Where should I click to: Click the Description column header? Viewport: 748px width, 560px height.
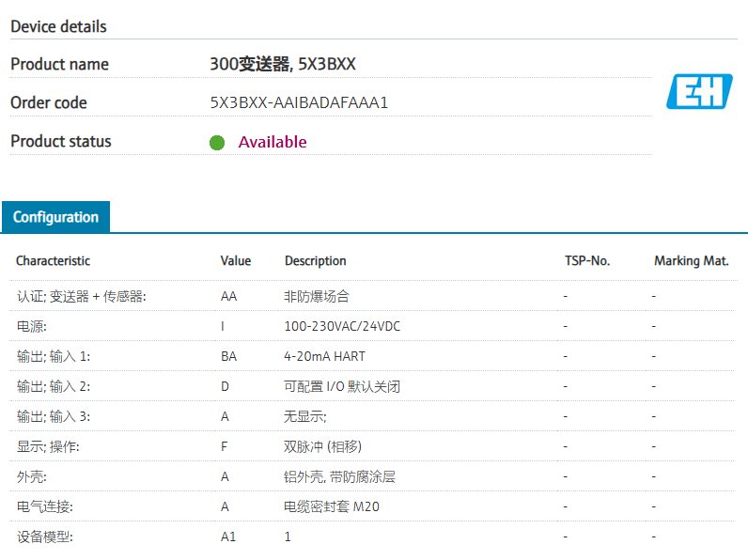[x=315, y=260]
